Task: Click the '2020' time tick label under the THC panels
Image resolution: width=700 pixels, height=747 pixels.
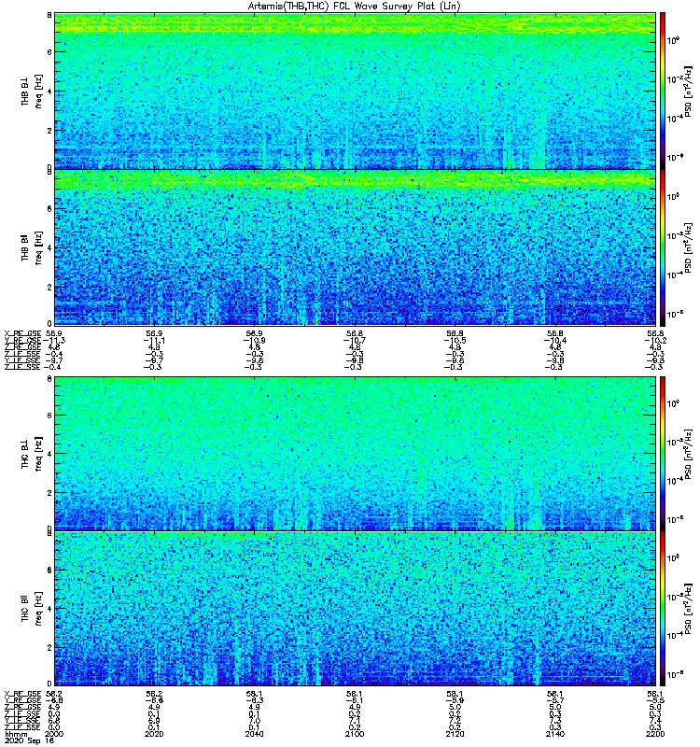Action: click(x=154, y=734)
